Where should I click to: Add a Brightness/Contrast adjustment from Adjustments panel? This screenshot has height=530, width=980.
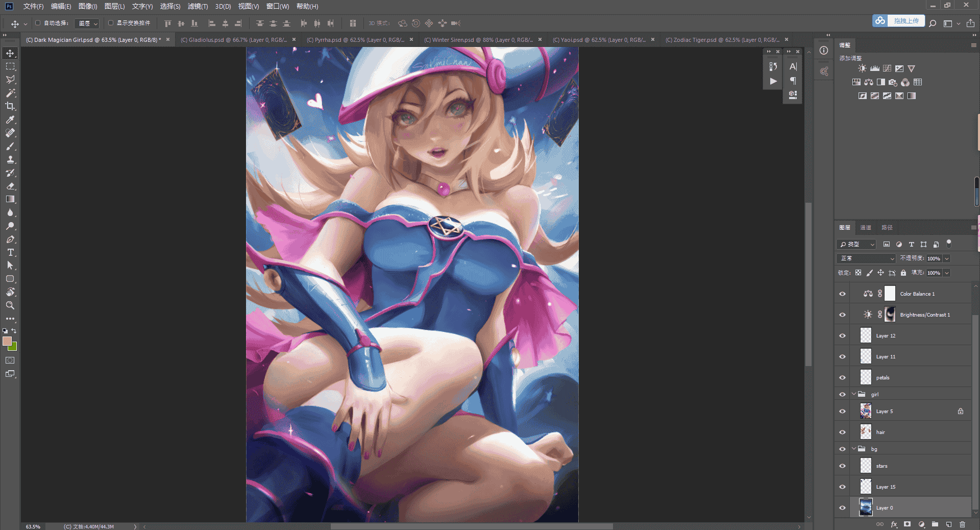(x=862, y=68)
